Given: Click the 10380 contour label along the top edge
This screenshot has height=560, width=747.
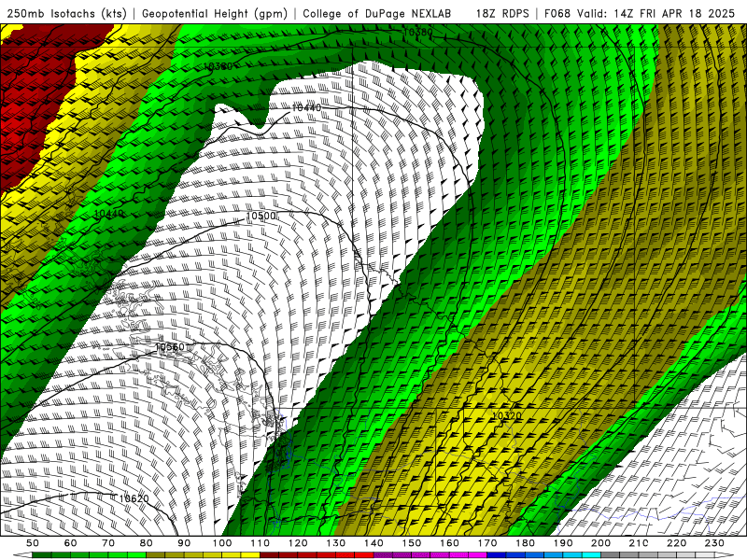Looking at the screenshot, I should pos(418,33).
